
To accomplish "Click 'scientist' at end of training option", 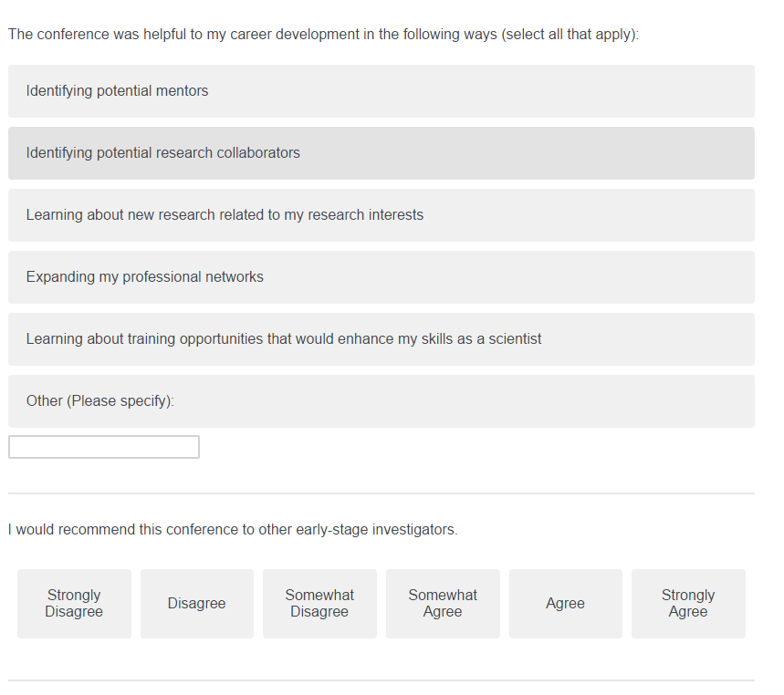I will pos(515,339).
